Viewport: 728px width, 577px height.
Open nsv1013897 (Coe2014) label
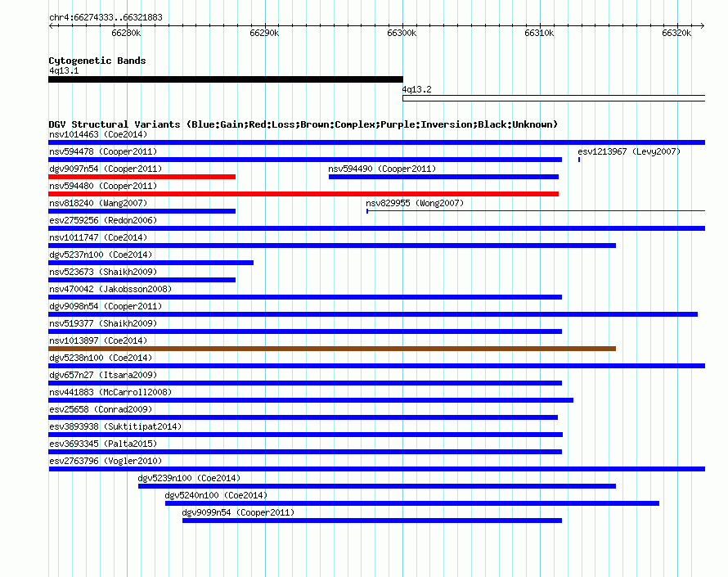tap(98, 341)
